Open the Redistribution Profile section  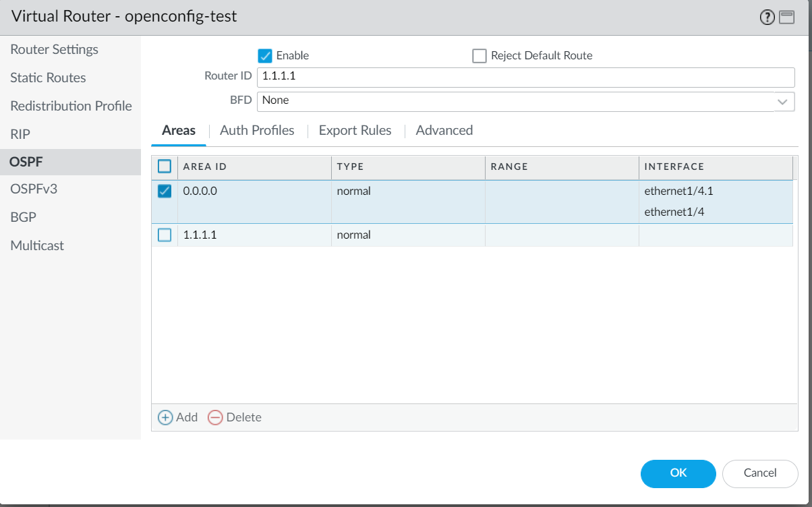click(x=71, y=106)
